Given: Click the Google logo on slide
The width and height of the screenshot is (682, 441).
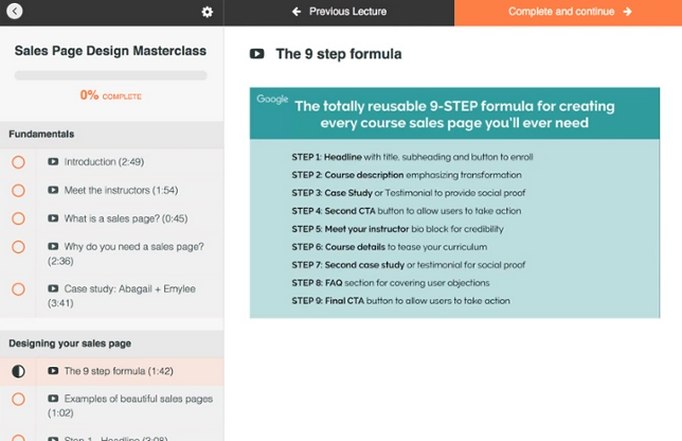Looking at the screenshot, I should tap(272, 99).
